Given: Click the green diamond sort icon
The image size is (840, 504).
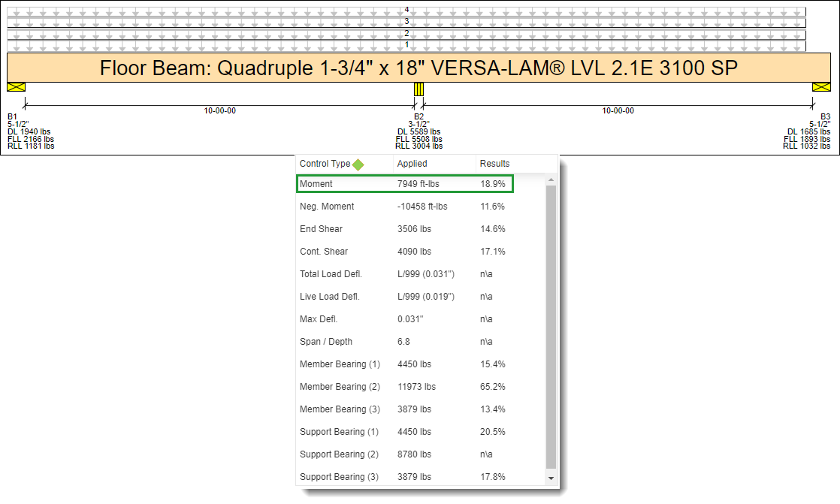Looking at the screenshot, I should 358,164.
